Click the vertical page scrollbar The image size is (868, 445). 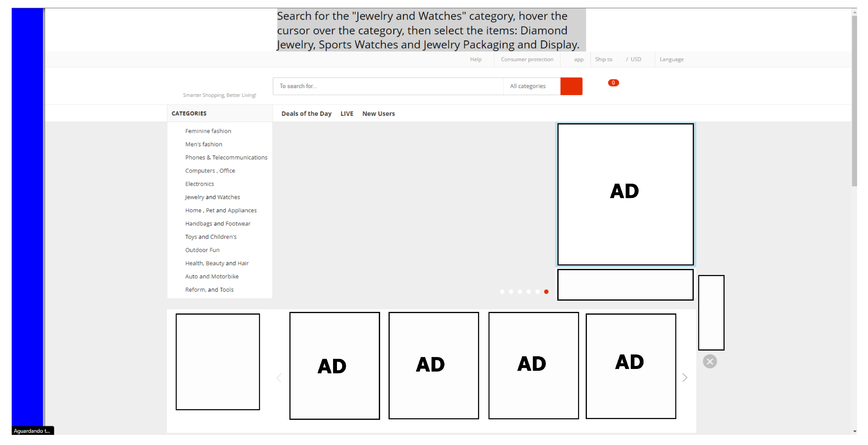point(854,101)
